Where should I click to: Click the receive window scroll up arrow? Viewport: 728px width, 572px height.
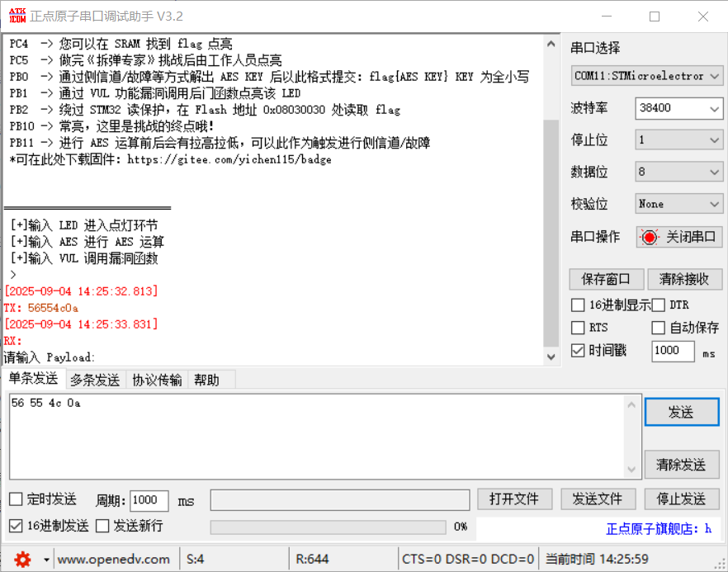click(x=551, y=44)
